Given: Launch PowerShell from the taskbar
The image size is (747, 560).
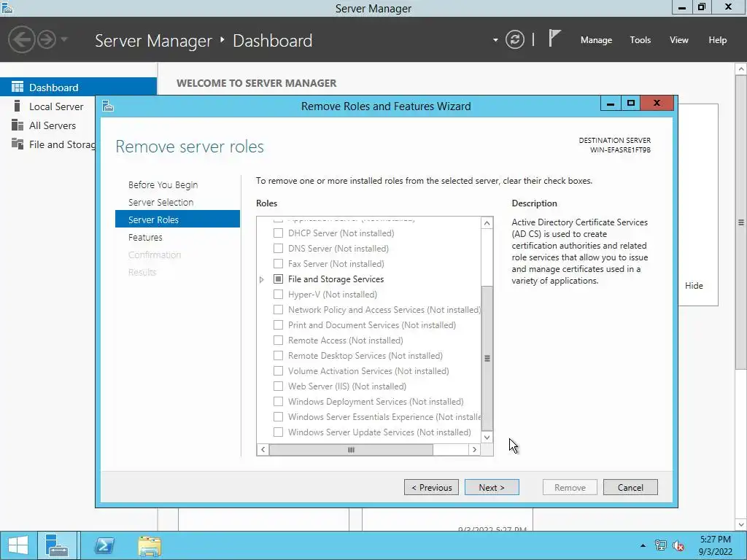Looking at the screenshot, I should pos(104,545).
